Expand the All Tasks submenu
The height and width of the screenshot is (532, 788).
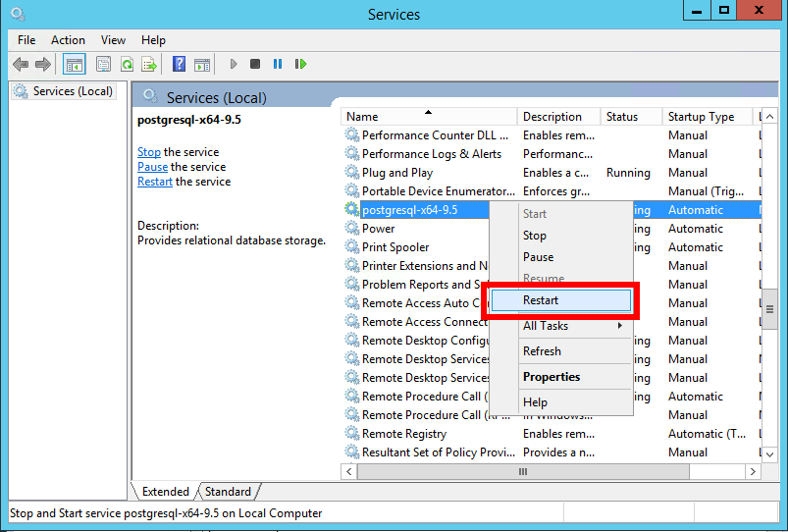546,326
